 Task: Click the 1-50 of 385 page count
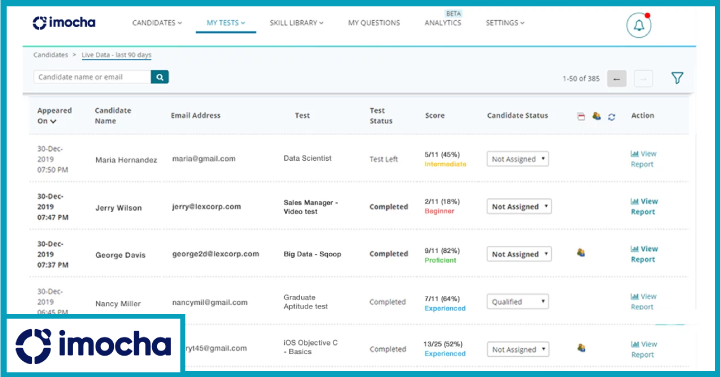pos(581,79)
